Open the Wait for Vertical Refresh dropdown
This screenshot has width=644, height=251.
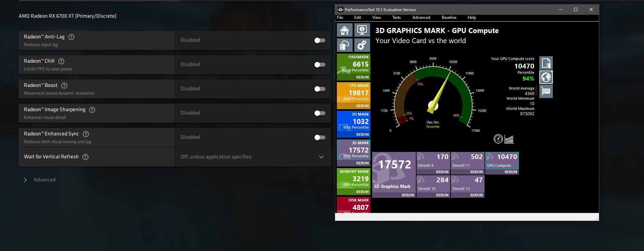tap(253, 157)
